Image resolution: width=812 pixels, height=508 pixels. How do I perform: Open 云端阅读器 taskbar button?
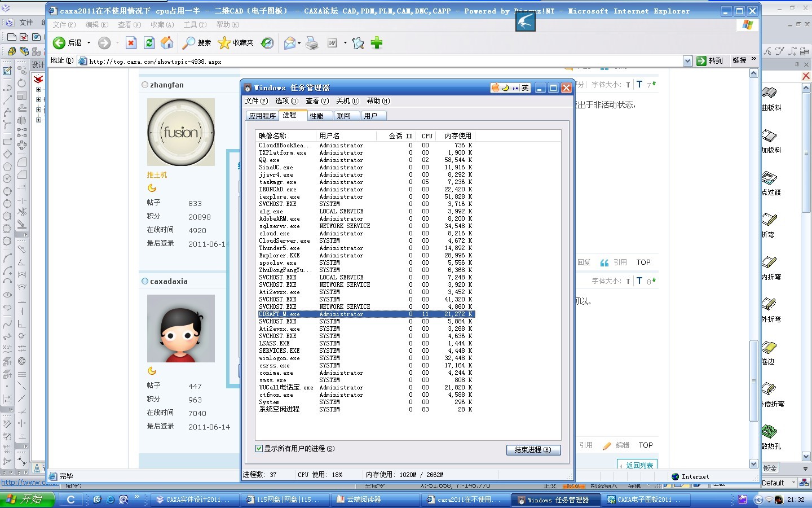pyautogui.click(x=374, y=500)
